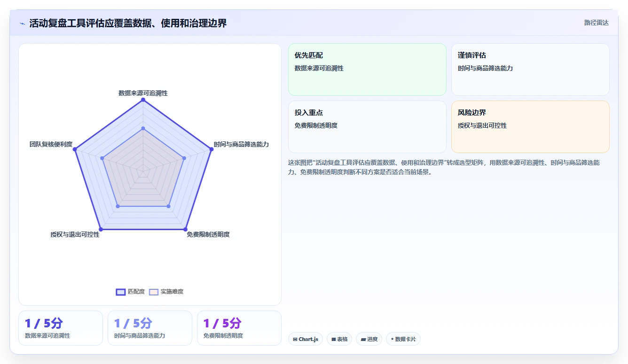Image resolution: width=628 pixels, height=364 pixels.
Task: Click the 实施难度 legend color box
Action: (x=153, y=292)
